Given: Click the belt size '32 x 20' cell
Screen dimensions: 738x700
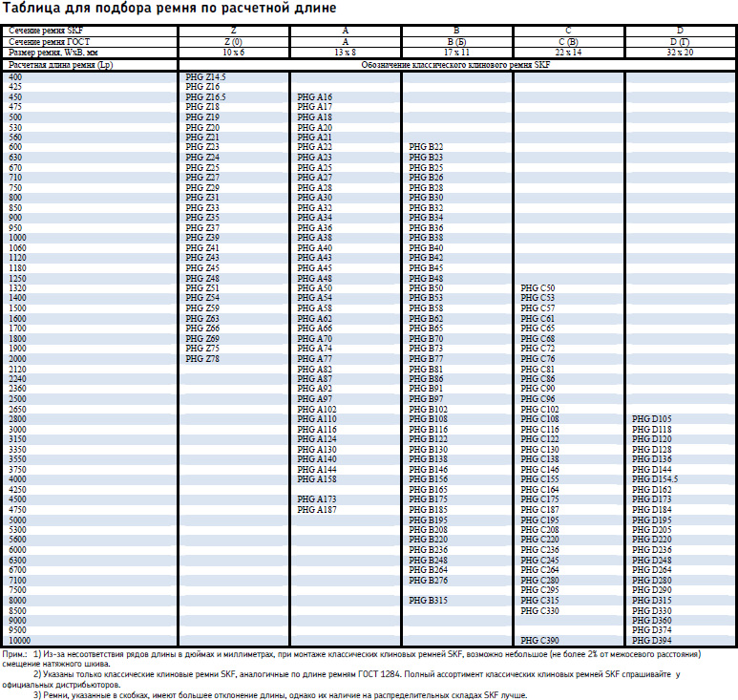Looking at the screenshot, I should point(680,53).
